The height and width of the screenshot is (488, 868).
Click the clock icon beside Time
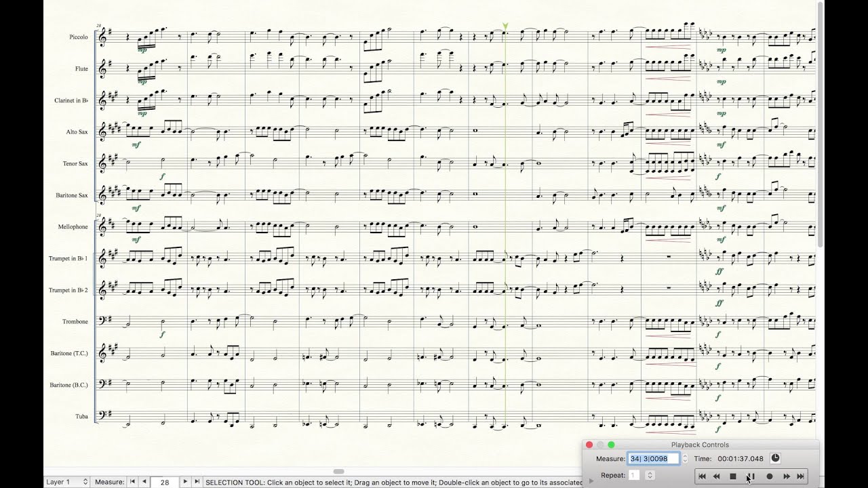[775, 459]
